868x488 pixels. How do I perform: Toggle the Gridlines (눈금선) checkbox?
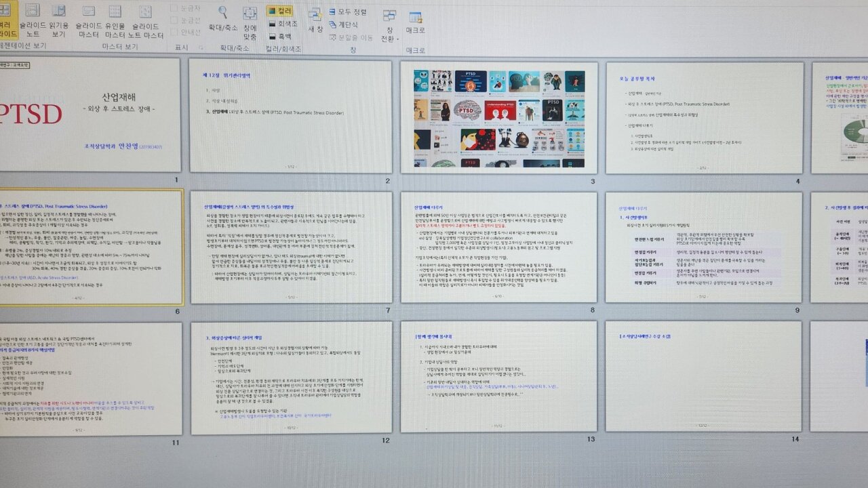pyautogui.click(x=185, y=20)
